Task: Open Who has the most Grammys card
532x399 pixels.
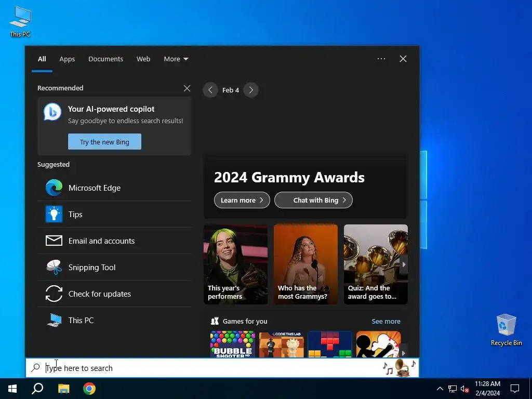Action: [305, 264]
